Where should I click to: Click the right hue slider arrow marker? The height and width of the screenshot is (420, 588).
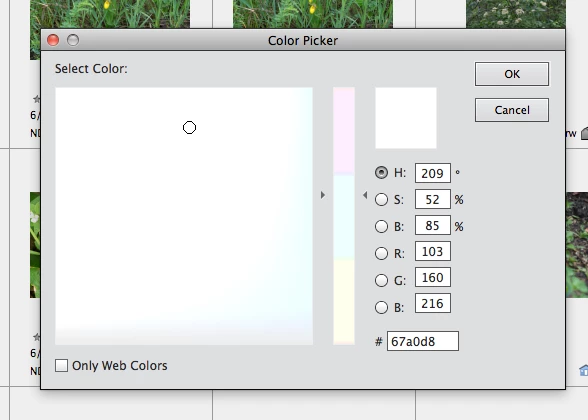[x=365, y=195]
